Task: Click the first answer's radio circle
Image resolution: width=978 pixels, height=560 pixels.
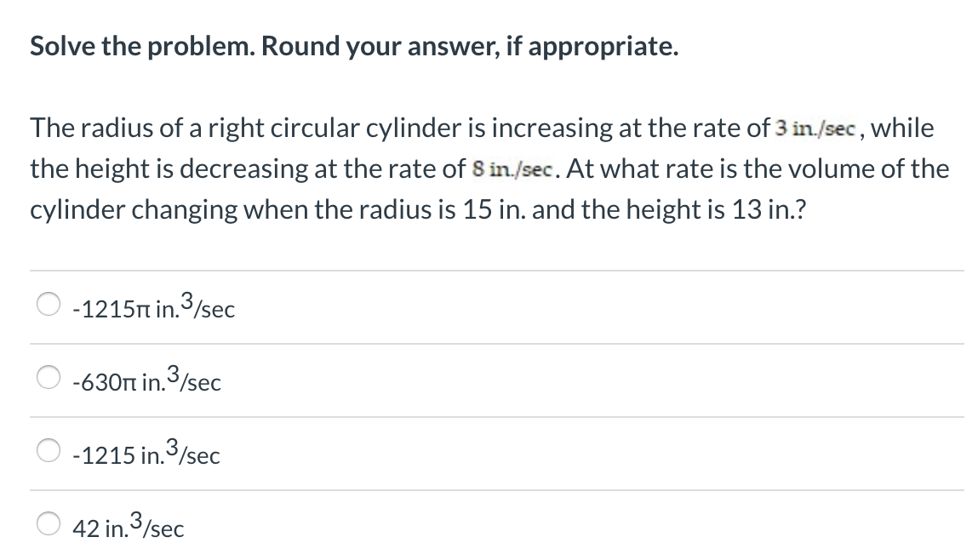Action: click(x=49, y=303)
